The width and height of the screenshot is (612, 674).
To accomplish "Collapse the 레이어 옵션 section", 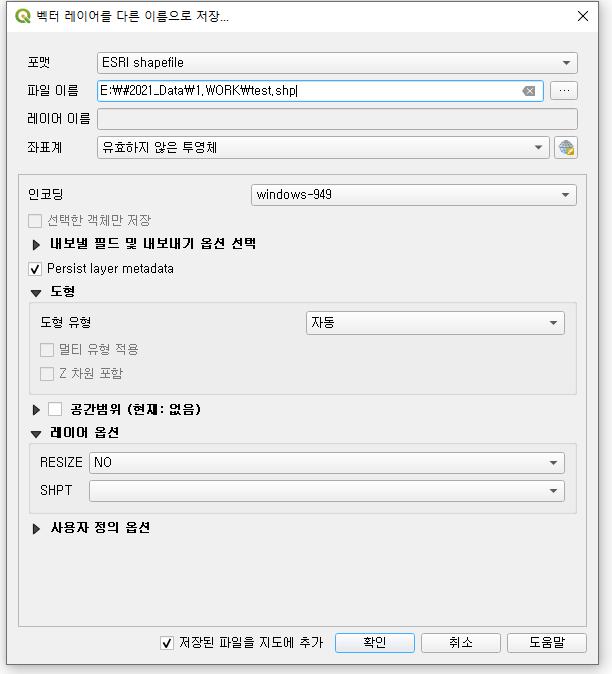I will (x=36, y=434).
